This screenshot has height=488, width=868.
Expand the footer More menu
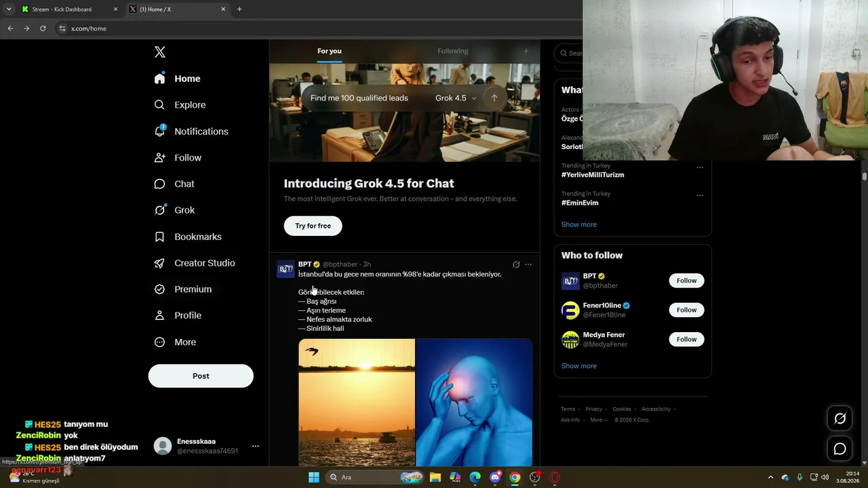(x=597, y=420)
